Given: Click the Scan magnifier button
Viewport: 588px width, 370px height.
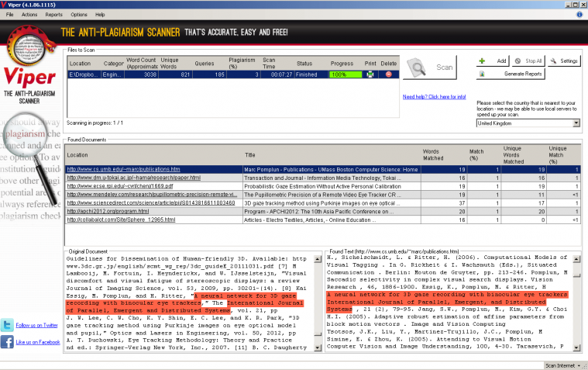Looking at the screenshot, I should coord(430,67).
